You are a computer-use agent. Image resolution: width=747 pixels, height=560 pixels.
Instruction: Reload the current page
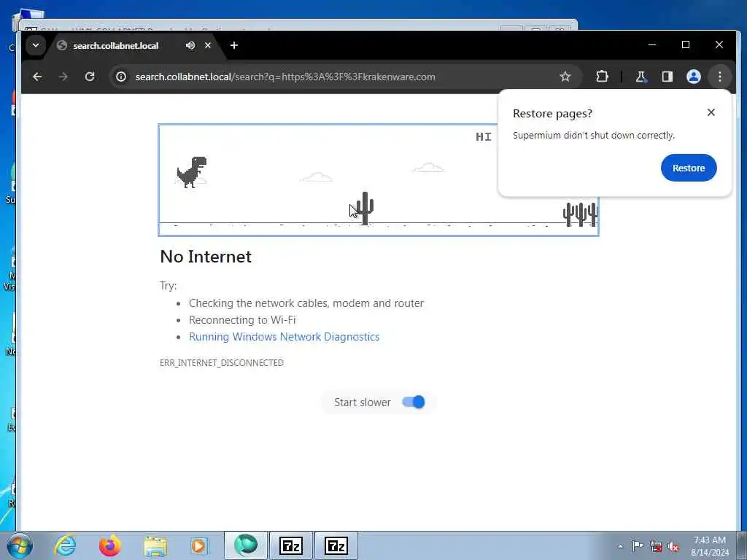tap(90, 77)
